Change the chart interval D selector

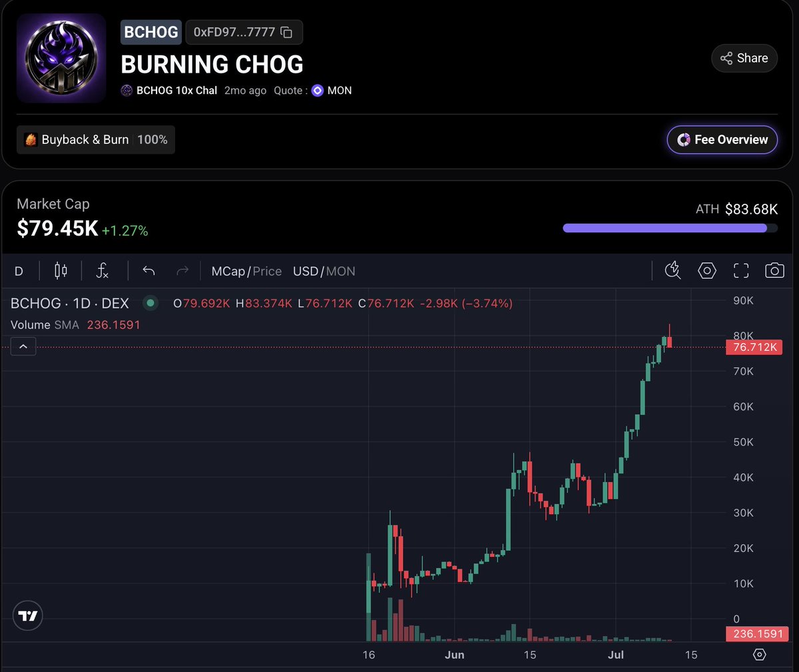[19, 271]
